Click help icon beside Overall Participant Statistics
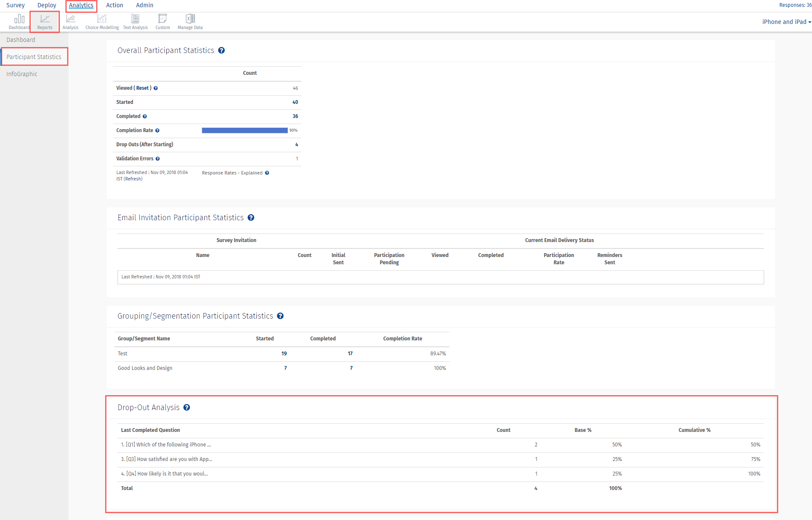The image size is (812, 520). [221, 50]
